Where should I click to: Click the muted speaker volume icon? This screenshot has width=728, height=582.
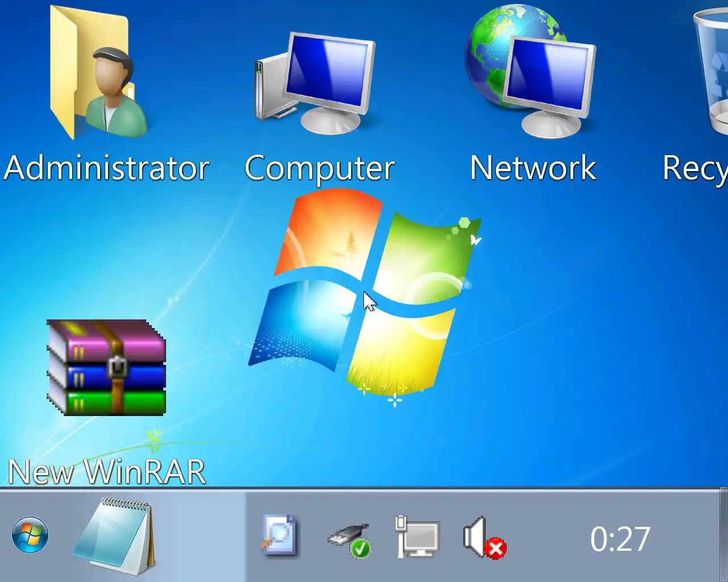tap(485, 538)
